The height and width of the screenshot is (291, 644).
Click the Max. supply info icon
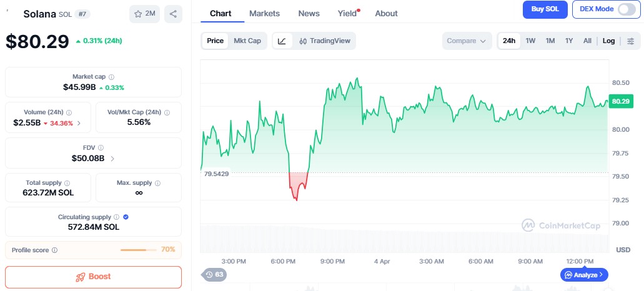(x=157, y=183)
